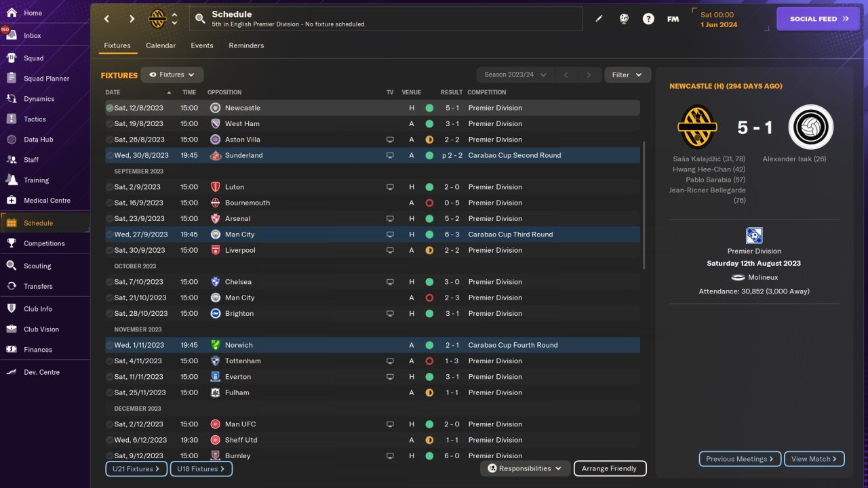The height and width of the screenshot is (488, 868).
Task: Navigate back with the left arrow
Action: point(107,19)
